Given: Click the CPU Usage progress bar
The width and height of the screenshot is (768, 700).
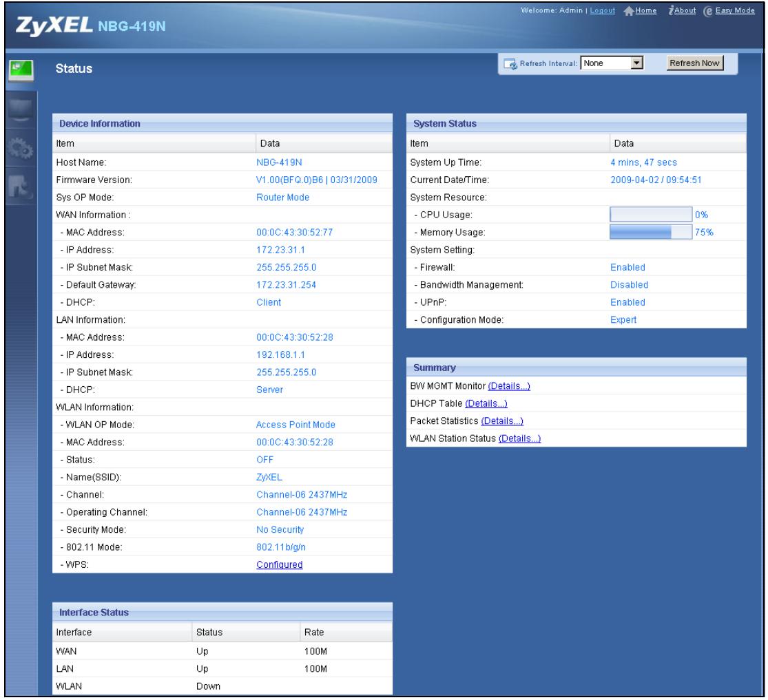Looking at the screenshot, I should pyautogui.click(x=650, y=215).
